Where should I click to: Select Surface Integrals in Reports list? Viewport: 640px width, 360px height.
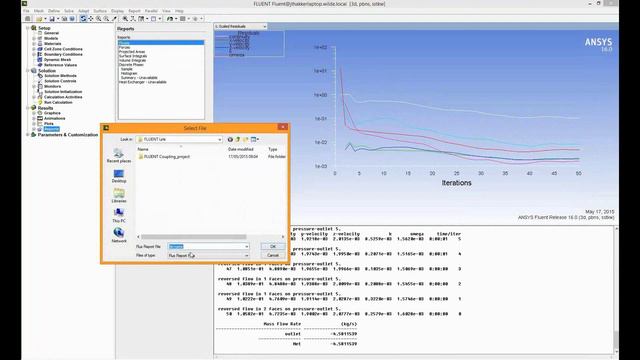pos(133,56)
